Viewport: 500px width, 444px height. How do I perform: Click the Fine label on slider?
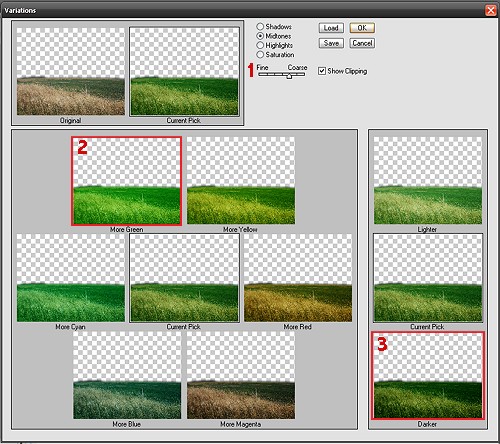pos(262,68)
